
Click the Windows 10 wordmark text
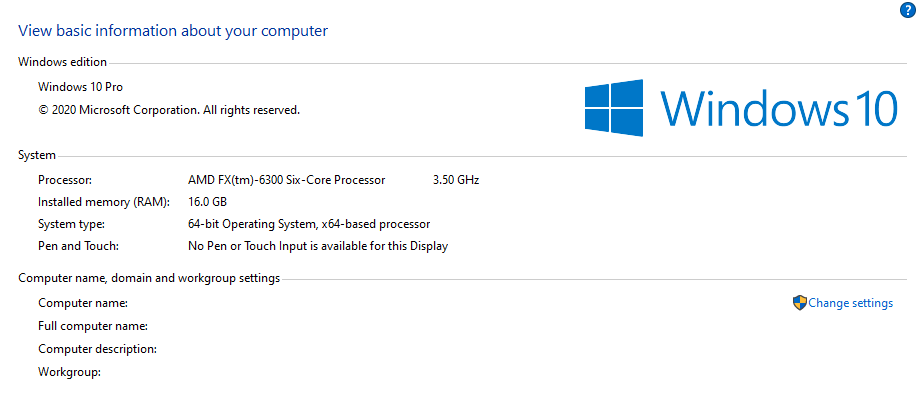(x=779, y=108)
